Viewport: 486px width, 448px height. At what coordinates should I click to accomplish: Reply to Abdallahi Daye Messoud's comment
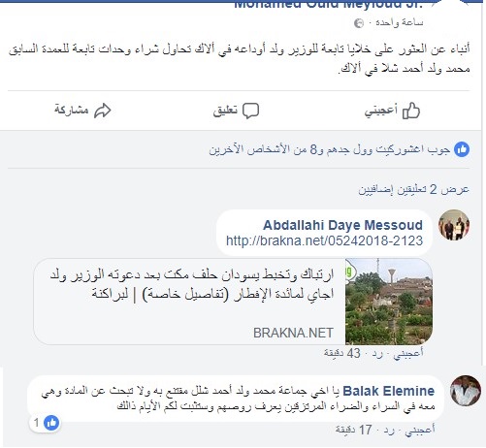click(x=377, y=354)
